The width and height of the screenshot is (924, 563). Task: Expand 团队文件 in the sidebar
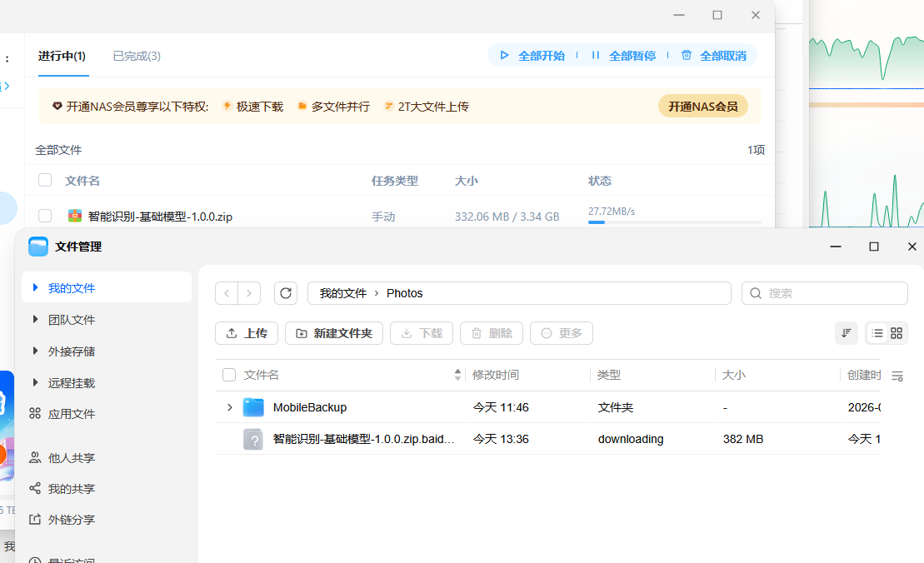click(x=35, y=319)
